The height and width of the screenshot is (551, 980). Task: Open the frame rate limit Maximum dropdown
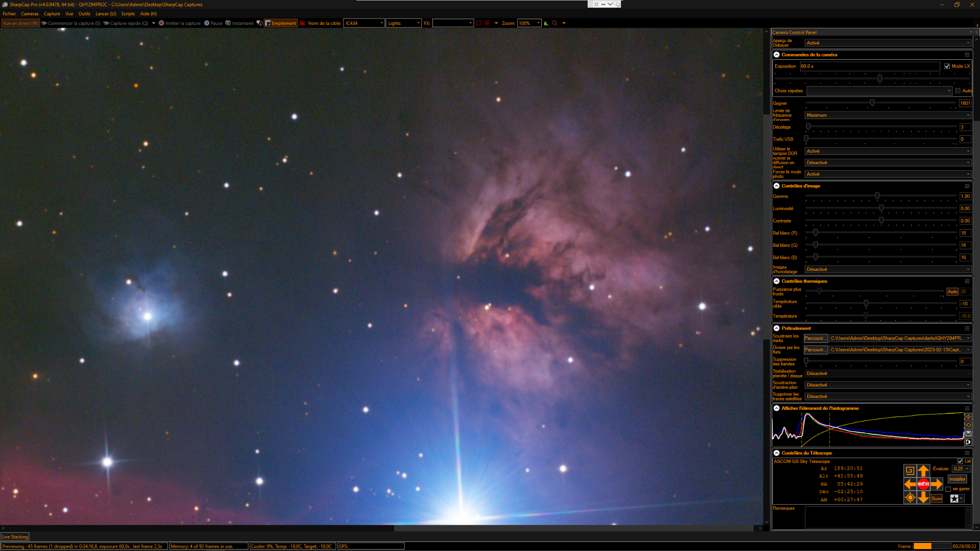pos(888,115)
